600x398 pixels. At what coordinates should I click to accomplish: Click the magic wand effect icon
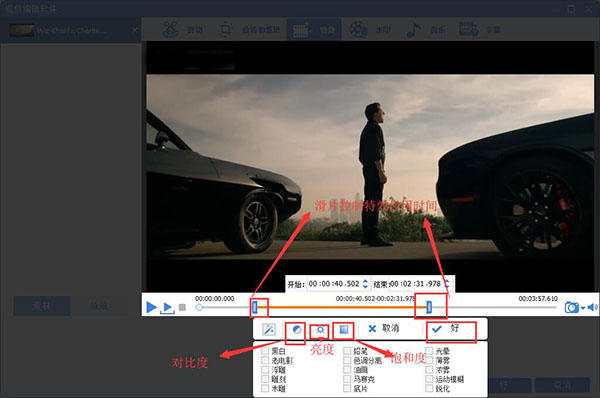[x=269, y=329]
